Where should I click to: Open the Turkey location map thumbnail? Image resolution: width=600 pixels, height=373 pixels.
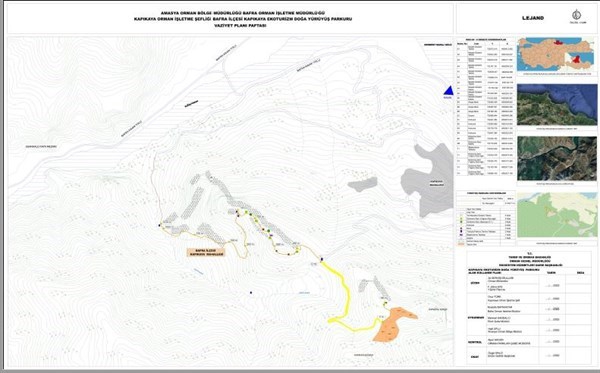(x=557, y=54)
